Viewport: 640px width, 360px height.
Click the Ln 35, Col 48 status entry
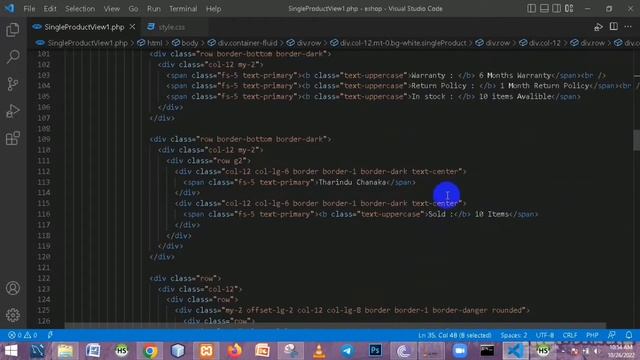point(455,335)
